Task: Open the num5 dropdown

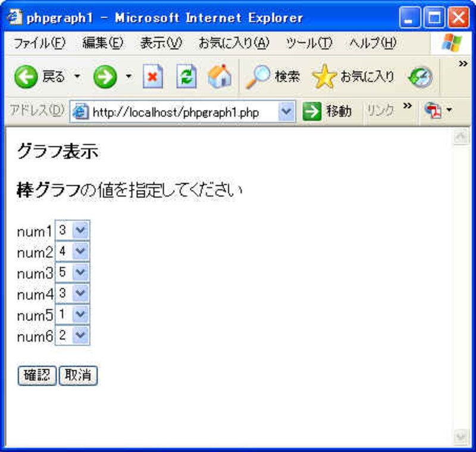Action: 72,314
